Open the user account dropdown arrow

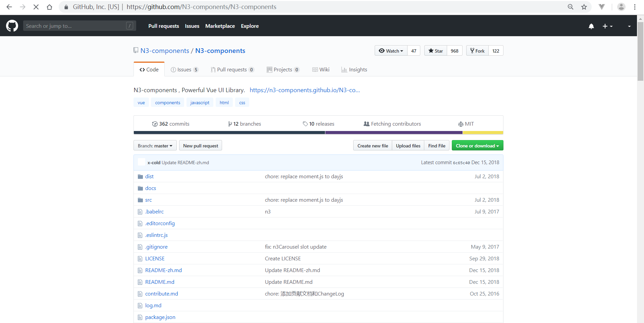(x=629, y=26)
